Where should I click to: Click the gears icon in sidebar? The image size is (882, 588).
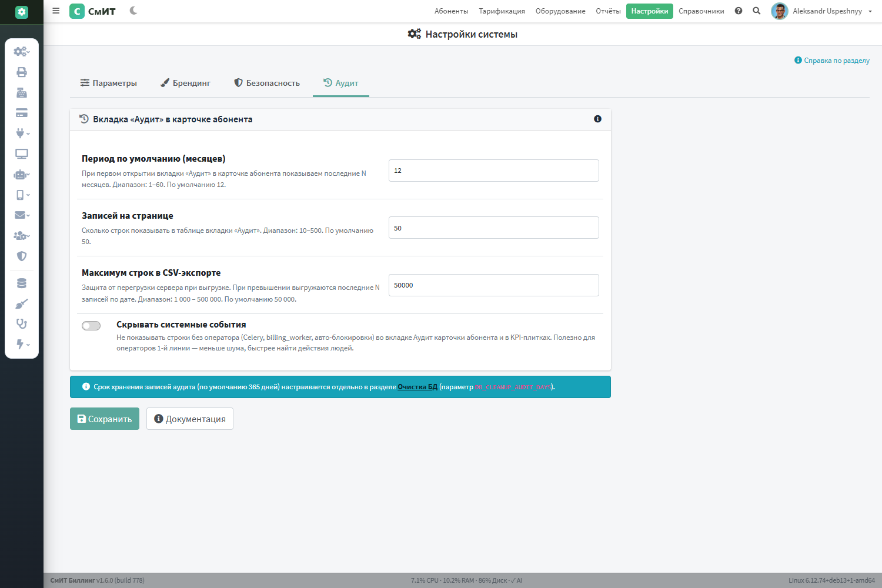point(21,52)
